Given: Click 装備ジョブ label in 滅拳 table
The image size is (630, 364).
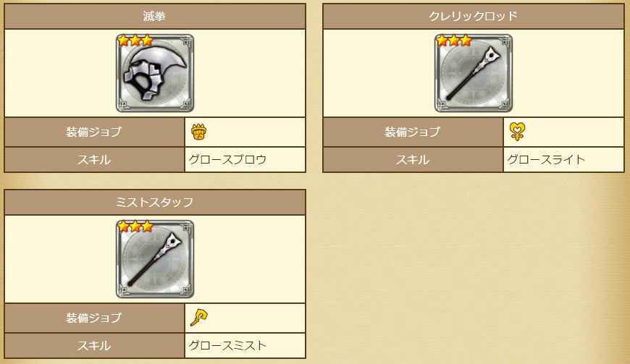Looking at the screenshot, I should (x=94, y=132).
